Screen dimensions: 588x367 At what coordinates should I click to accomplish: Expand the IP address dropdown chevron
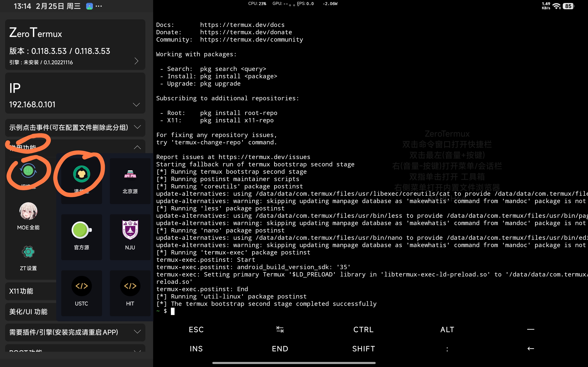(136, 105)
